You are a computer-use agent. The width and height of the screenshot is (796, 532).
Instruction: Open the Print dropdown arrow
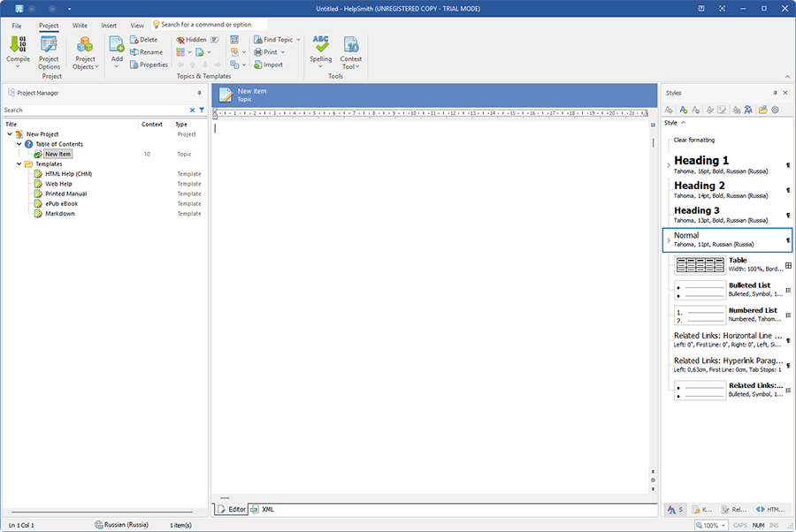283,52
